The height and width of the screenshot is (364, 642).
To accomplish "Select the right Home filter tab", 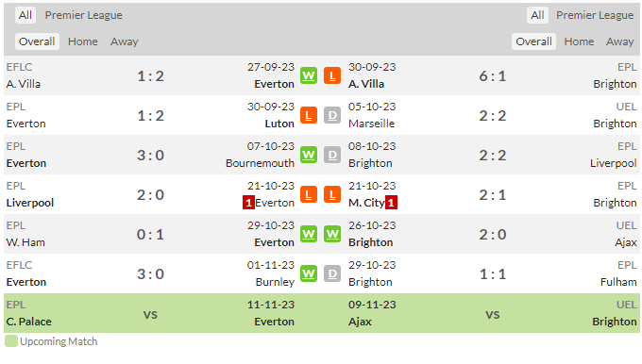I will pos(579,41).
